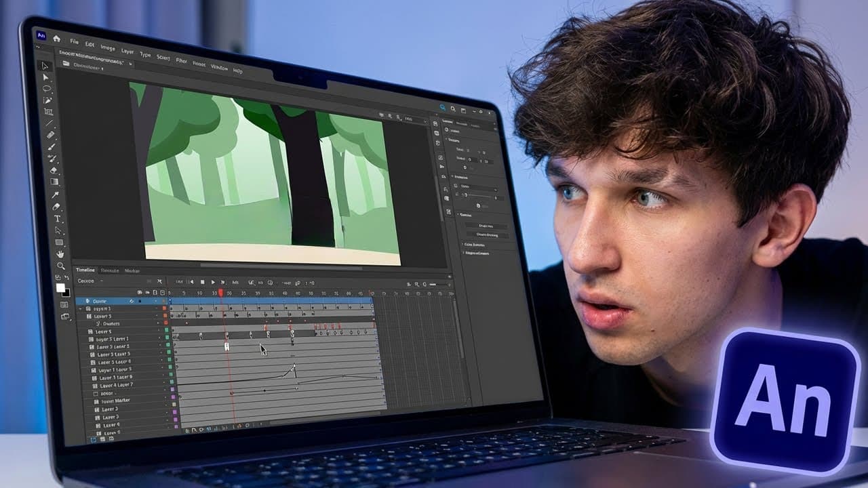Click the Home icon in the top bar

point(57,38)
